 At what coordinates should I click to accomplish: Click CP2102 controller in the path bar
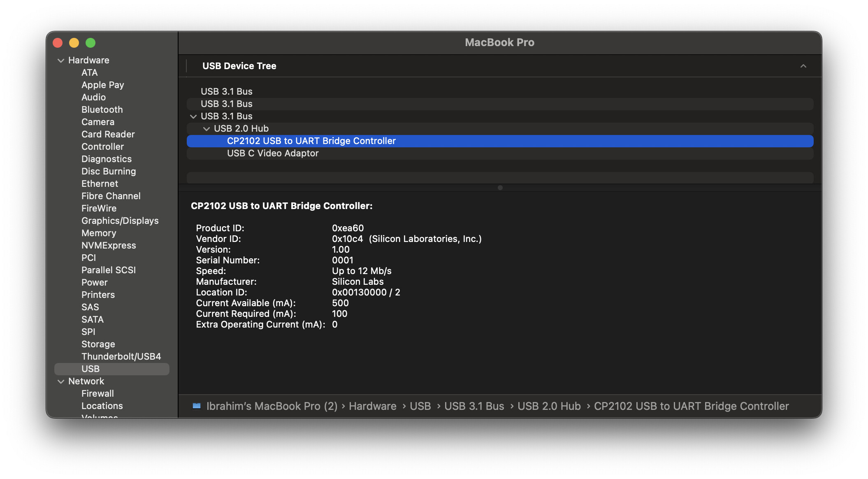click(x=691, y=406)
